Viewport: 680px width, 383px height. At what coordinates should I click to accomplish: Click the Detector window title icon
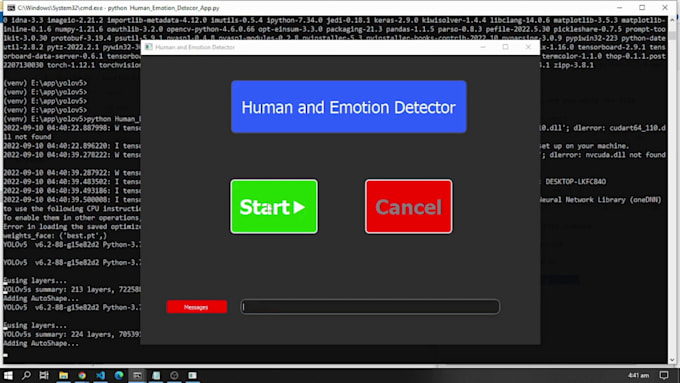coord(149,47)
